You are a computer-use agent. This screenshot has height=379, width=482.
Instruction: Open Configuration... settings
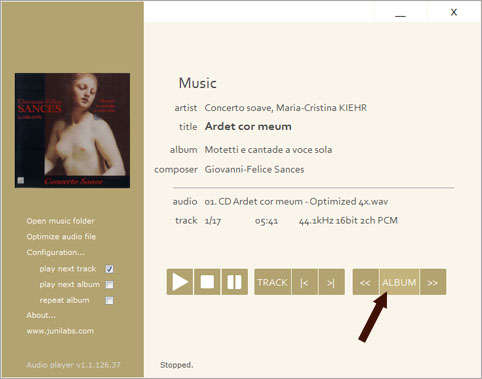point(55,252)
